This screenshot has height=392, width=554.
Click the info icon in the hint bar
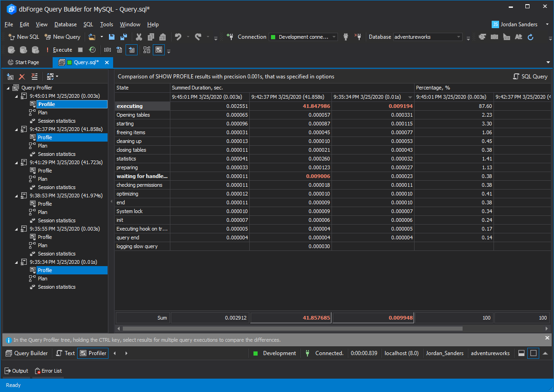pyautogui.click(x=8, y=340)
